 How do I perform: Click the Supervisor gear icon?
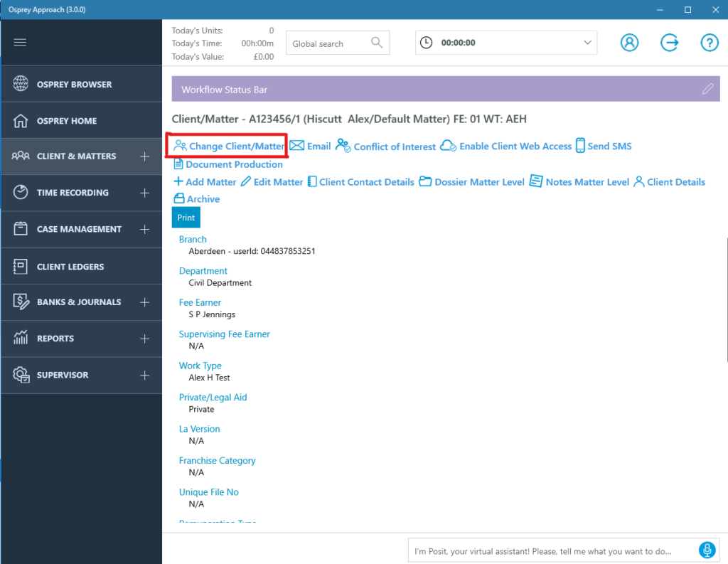21,374
